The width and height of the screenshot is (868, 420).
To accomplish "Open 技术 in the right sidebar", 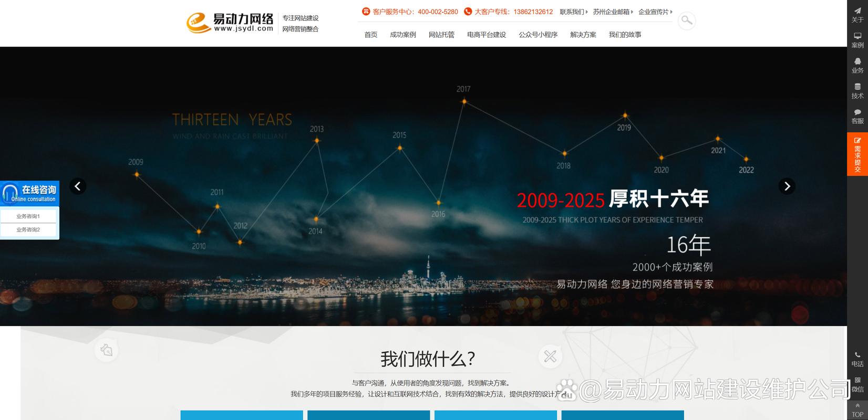I will (x=857, y=91).
